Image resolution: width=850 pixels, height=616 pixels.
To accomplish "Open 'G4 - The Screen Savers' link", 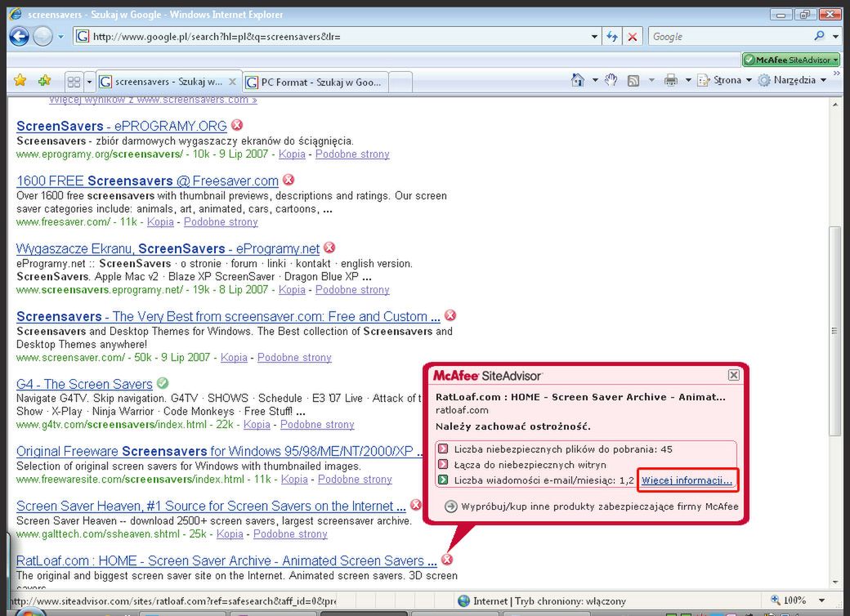I will tap(84, 384).
